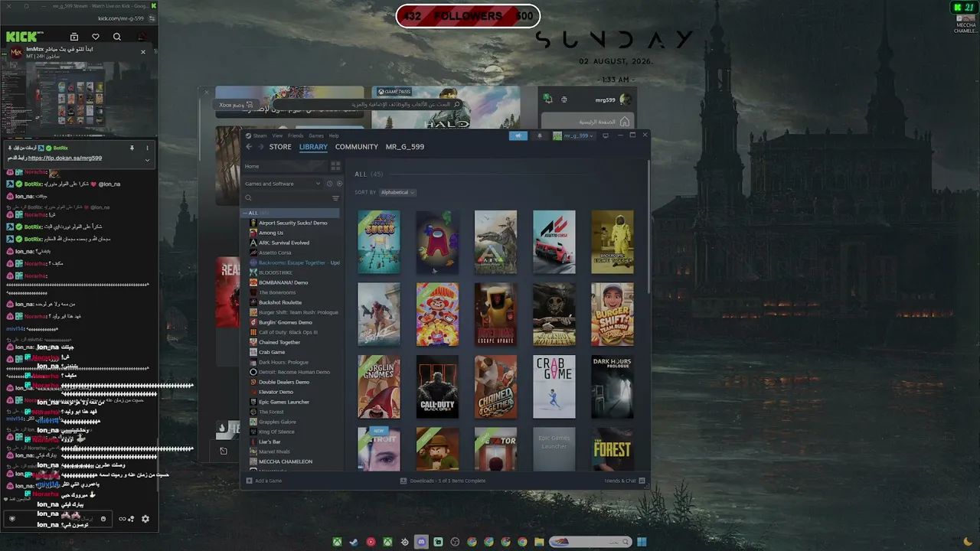Switch to the LIBRARY tab
Viewport: 980px width, 551px height.
point(313,147)
